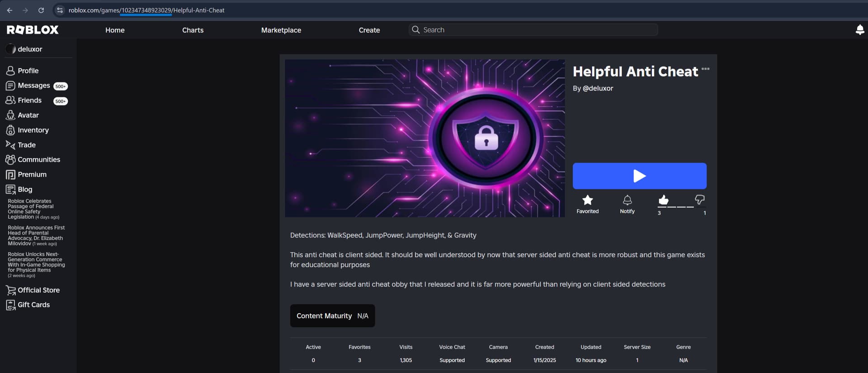Click the deluxor username in sidebar
The height and width of the screenshot is (373, 868).
(30, 49)
